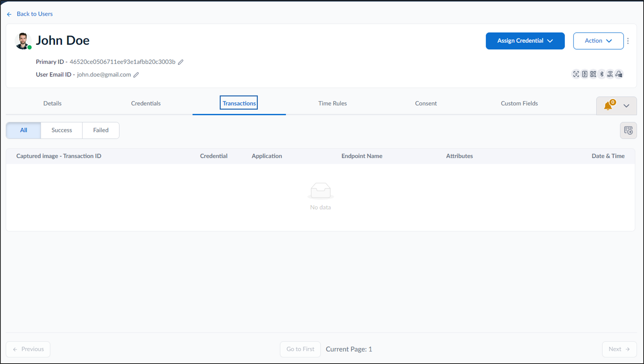Click the Credential column header

click(214, 156)
